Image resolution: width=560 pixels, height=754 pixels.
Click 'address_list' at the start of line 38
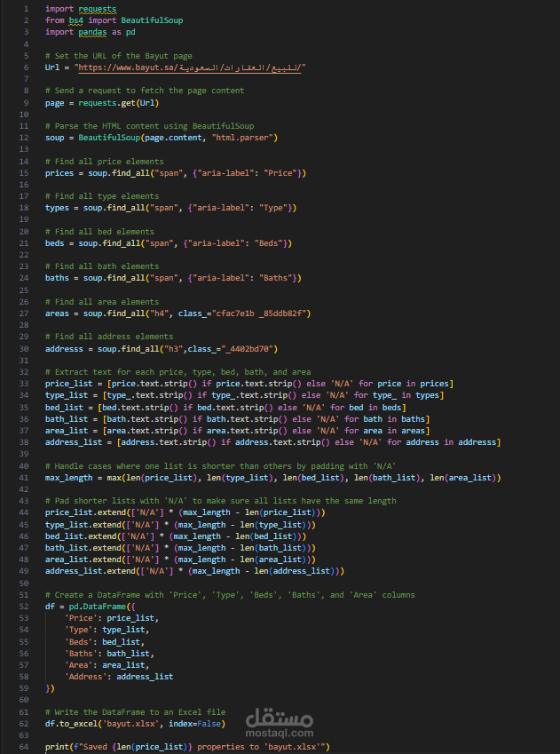74,442
